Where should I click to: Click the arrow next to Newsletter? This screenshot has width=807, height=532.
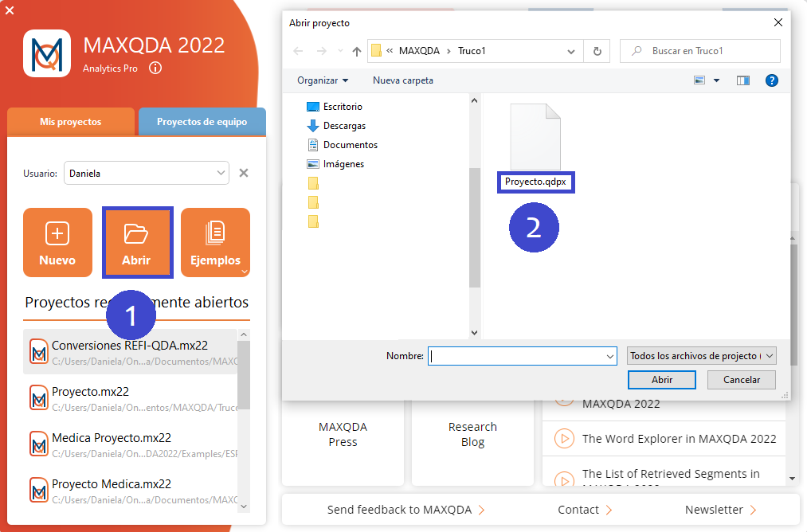coord(753,510)
